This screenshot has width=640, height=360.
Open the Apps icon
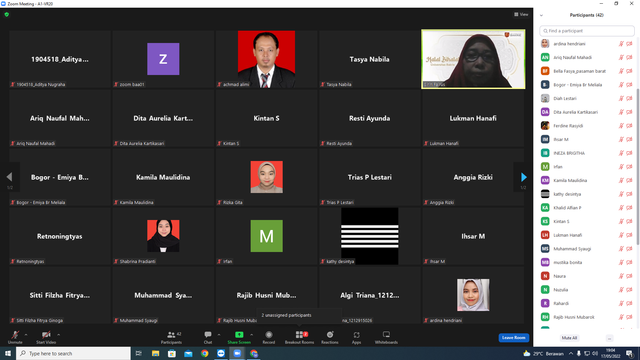pyautogui.click(x=356, y=335)
